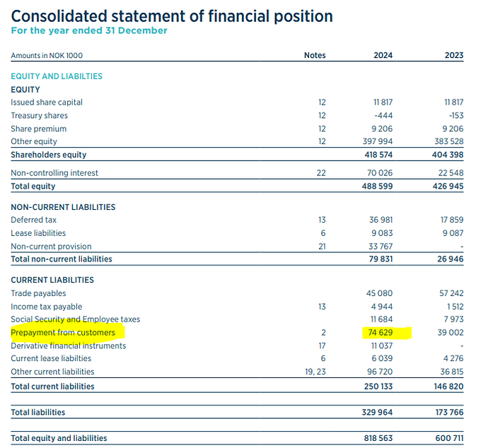The width and height of the screenshot is (488, 448).
Task: Select the 2024 column header
Action: pyautogui.click(x=383, y=55)
